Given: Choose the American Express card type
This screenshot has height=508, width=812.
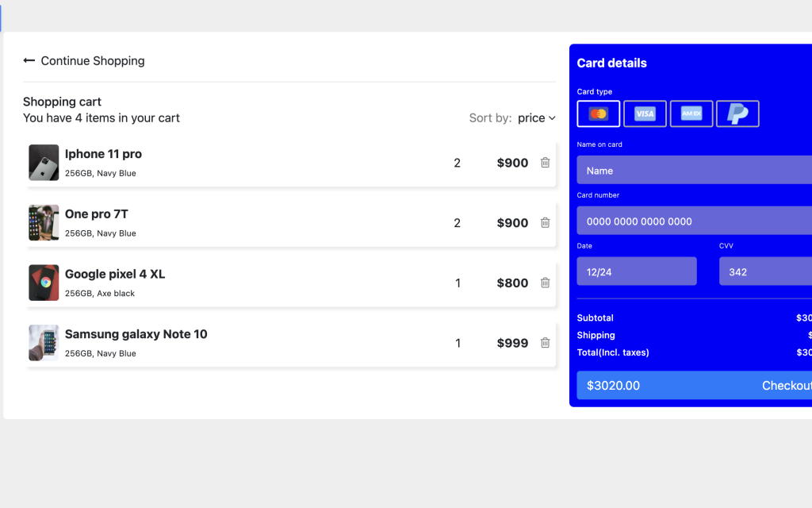Looking at the screenshot, I should (x=691, y=114).
